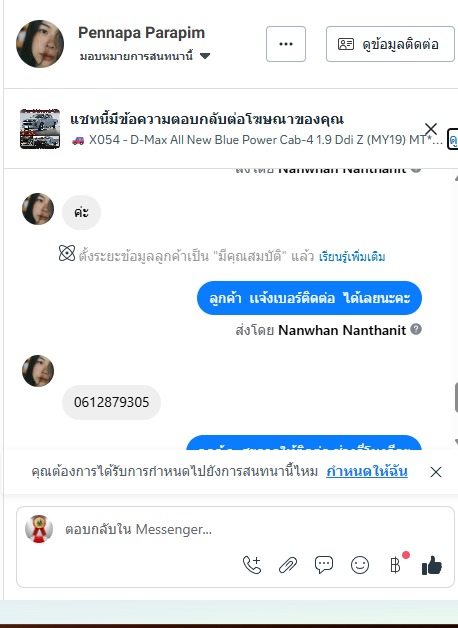Send a thumbs-up like

click(432, 565)
